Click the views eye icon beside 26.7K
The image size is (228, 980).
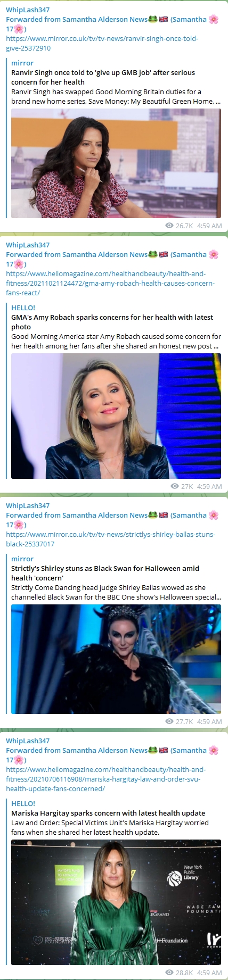click(x=169, y=226)
